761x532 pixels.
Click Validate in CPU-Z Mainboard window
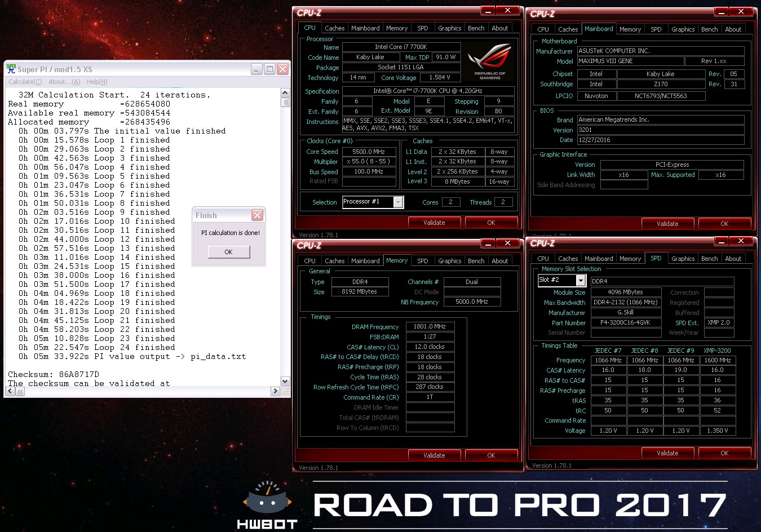coord(667,224)
